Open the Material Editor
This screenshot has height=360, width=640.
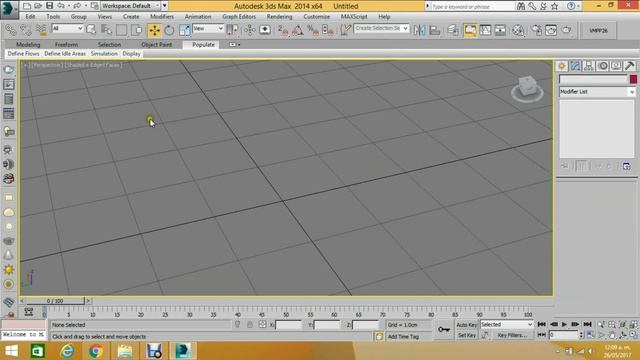(x=518, y=30)
